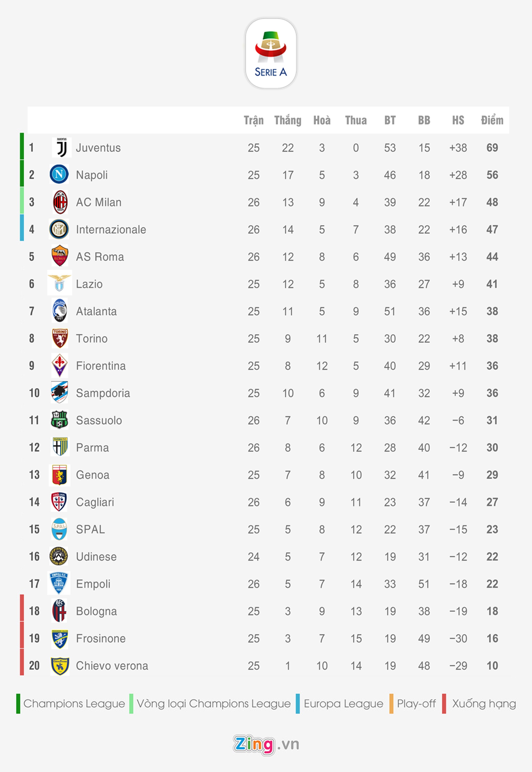This screenshot has height=772, width=532.
Task: Click the Thắng column header
Action: click(288, 120)
